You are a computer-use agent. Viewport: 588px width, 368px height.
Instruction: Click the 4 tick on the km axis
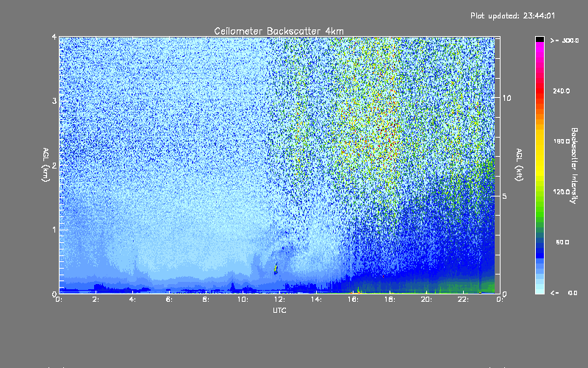pyautogui.click(x=54, y=37)
